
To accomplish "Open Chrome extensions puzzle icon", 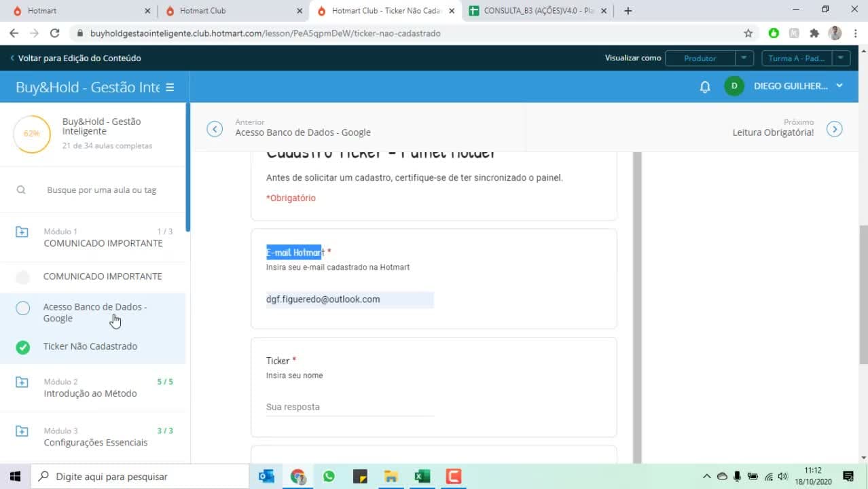I will coord(814,33).
